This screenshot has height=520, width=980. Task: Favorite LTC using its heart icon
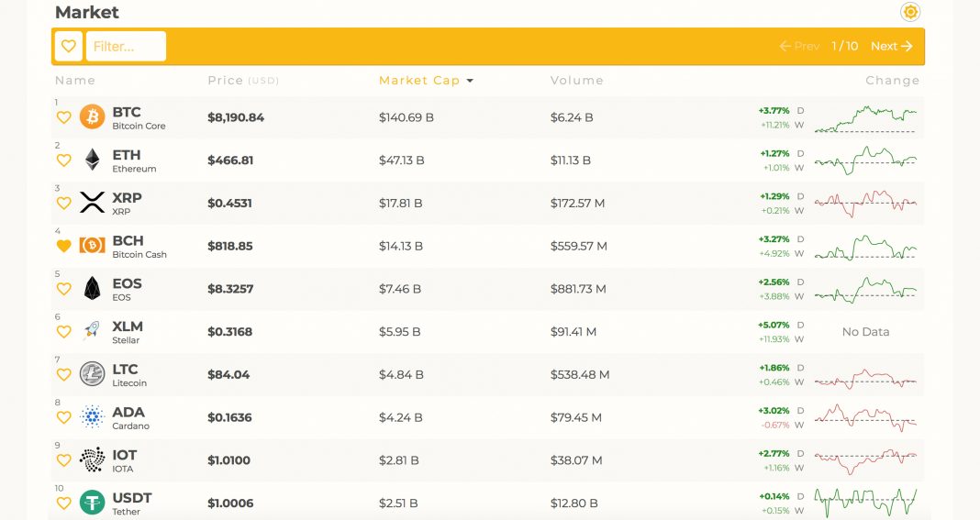(63, 374)
